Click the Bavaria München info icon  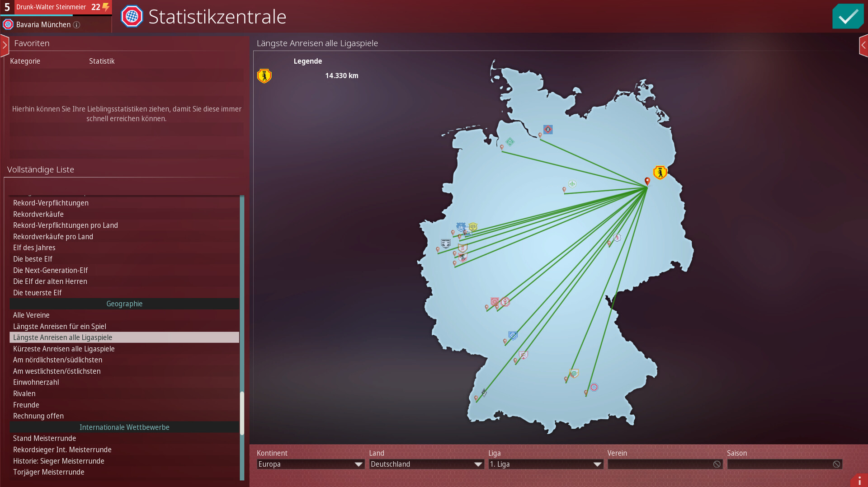click(77, 25)
